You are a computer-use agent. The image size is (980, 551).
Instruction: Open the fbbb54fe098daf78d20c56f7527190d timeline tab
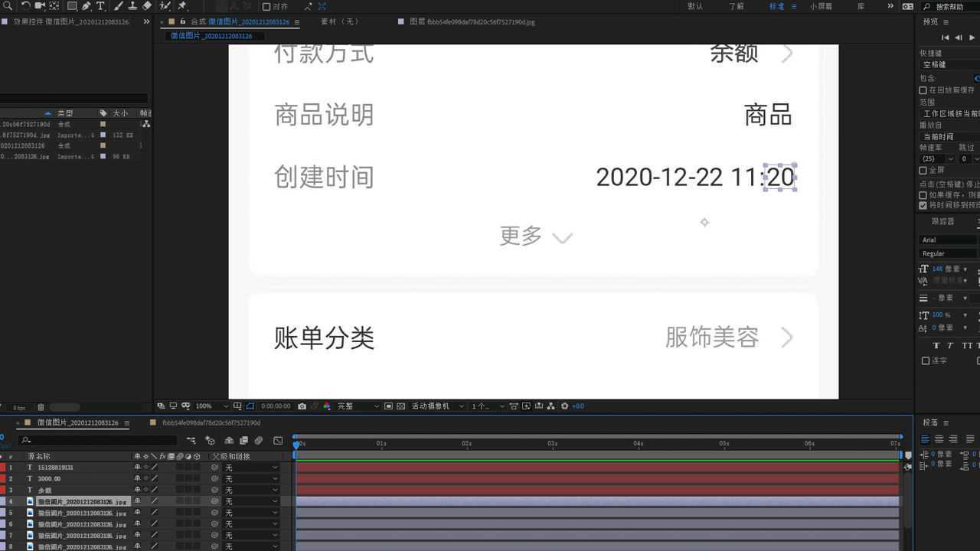point(211,422)
